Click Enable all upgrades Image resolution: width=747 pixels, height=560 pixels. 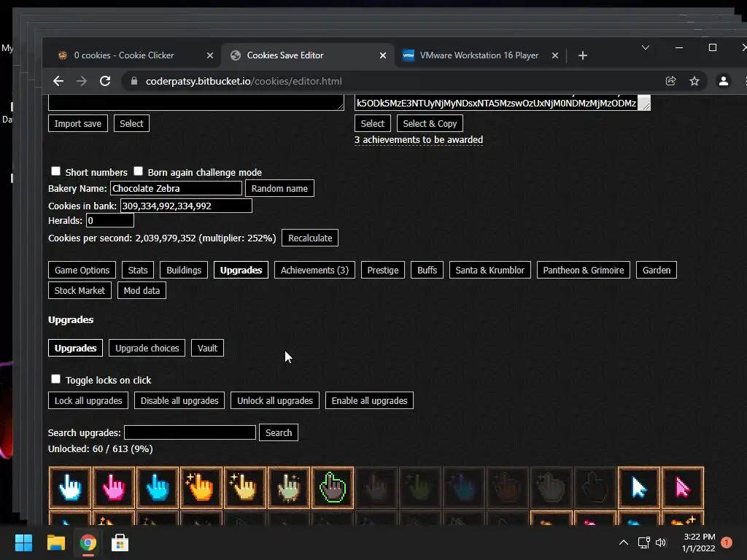click(369, 400)
